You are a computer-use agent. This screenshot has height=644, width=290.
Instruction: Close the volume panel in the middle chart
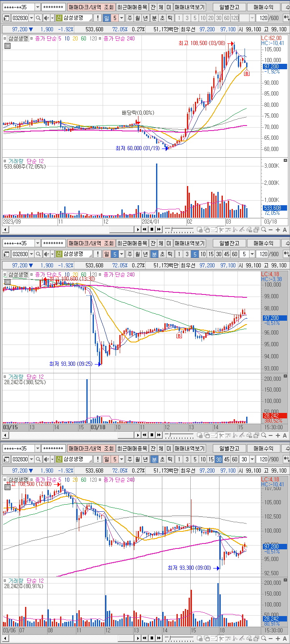click(285, 376)
